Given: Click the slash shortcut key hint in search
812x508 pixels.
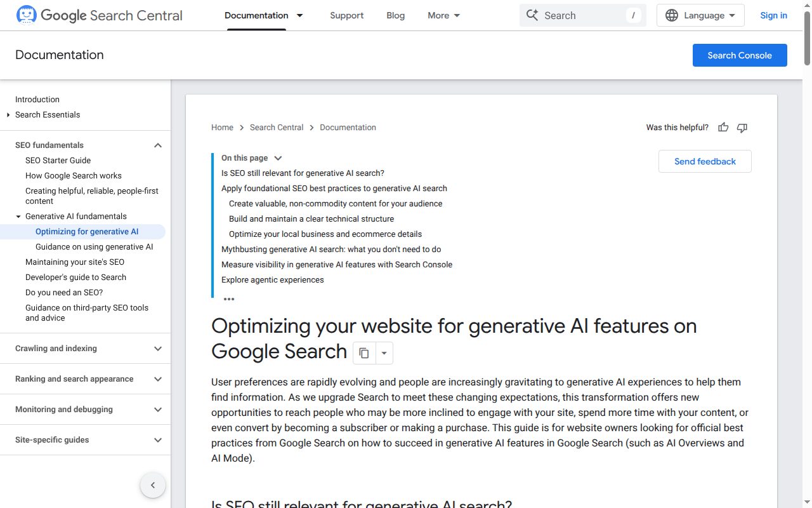Looking at the screenshot, I should [633, 15].
